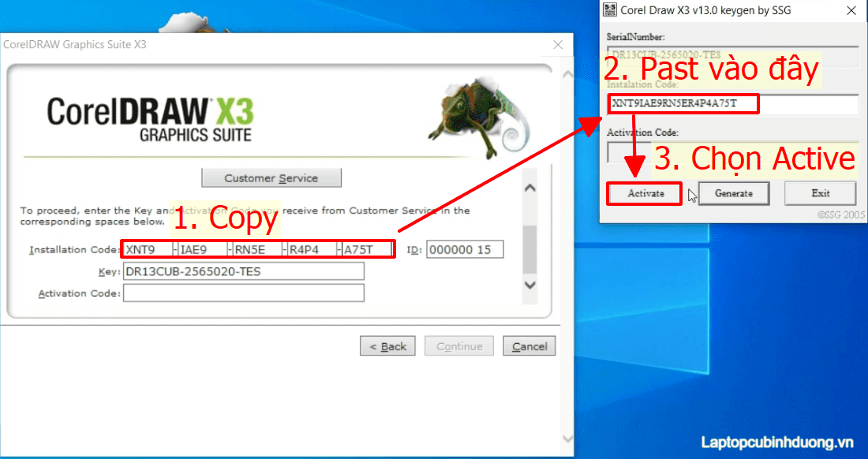The height and width of the screenshot is (459, 868).
Task: Click the "Activation Code:" label in CorelDRAW
Action: [x=79, y=293]
